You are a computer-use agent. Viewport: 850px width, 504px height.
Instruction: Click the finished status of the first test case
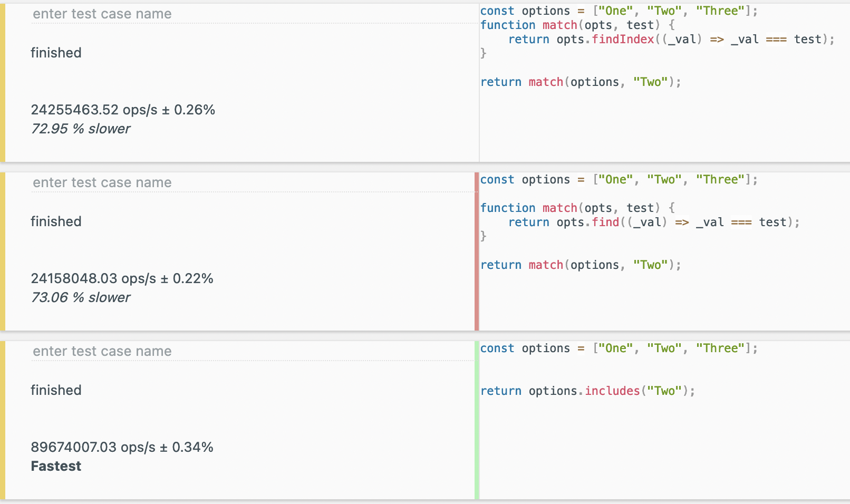(56, 53)
